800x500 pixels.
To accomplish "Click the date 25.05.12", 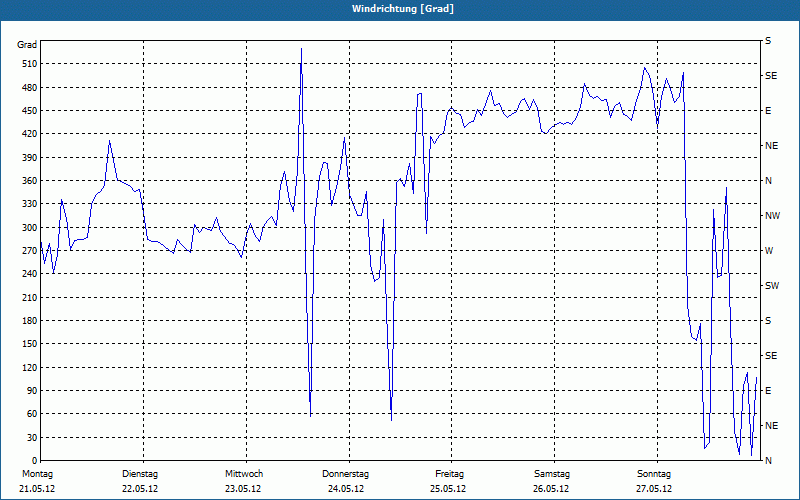I will click(x=448, y=489).
